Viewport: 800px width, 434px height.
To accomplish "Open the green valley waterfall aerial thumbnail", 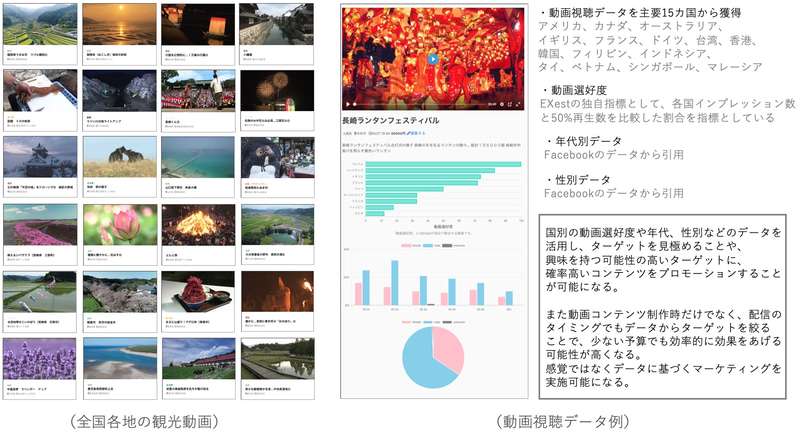I will click(x=278, y=224).
